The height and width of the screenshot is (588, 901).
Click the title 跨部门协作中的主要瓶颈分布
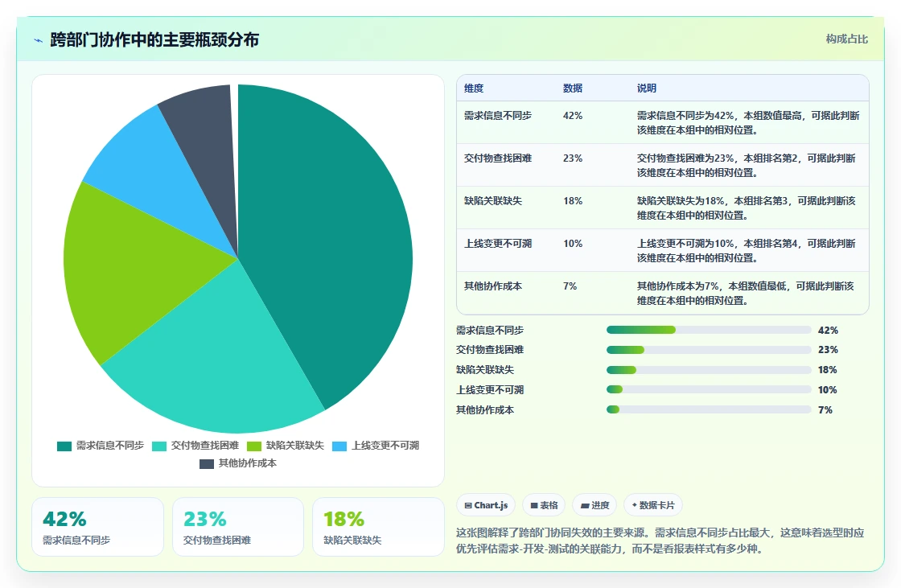154,39
